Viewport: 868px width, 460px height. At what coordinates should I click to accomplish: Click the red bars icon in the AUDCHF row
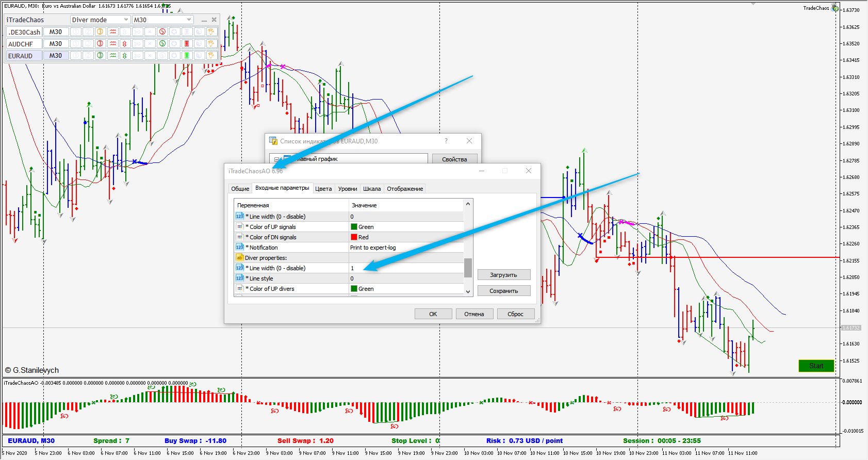[187, 43]
